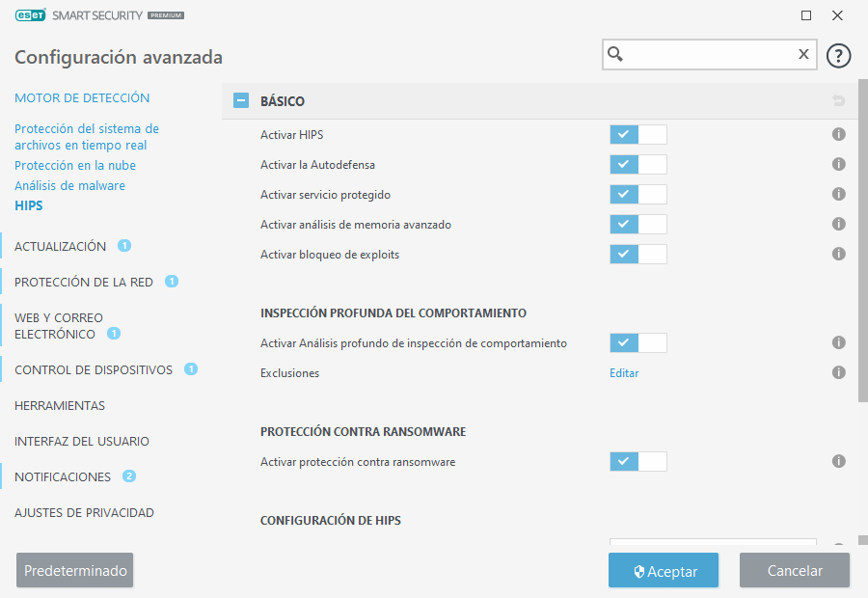Click the Cancelar button

tap(795, 570)
